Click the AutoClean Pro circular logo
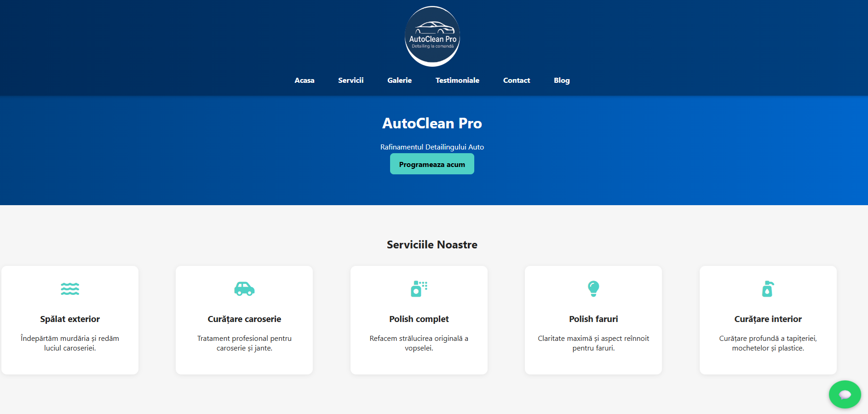This screenshot has height=414, width=868. (432, 36)
